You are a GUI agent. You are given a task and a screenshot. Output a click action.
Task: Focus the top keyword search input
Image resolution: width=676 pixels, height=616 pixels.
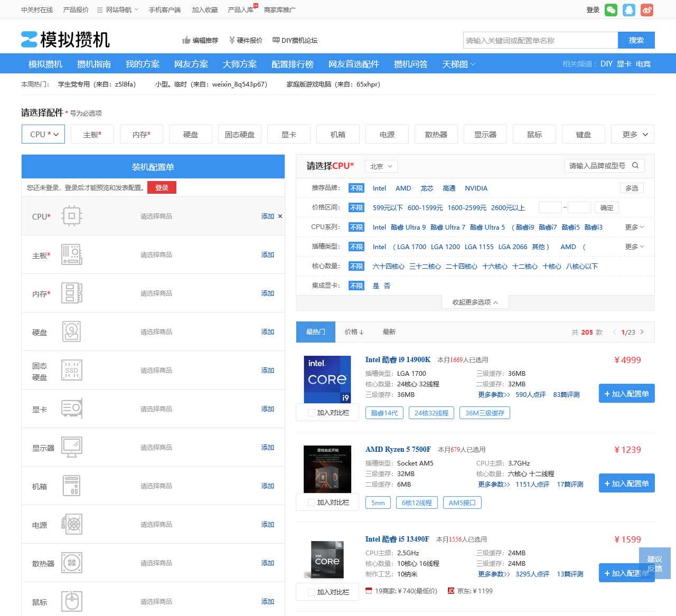[540, 40]
